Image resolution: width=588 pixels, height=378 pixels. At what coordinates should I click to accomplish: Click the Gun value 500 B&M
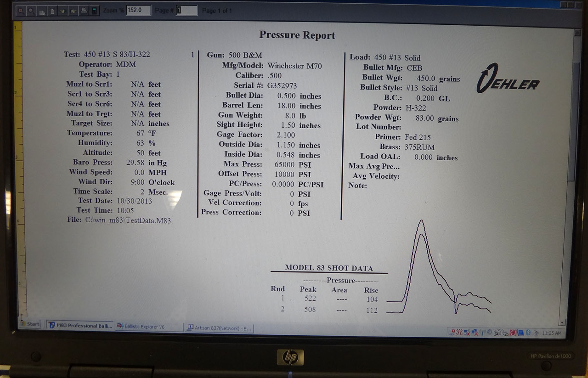point(244,55)
